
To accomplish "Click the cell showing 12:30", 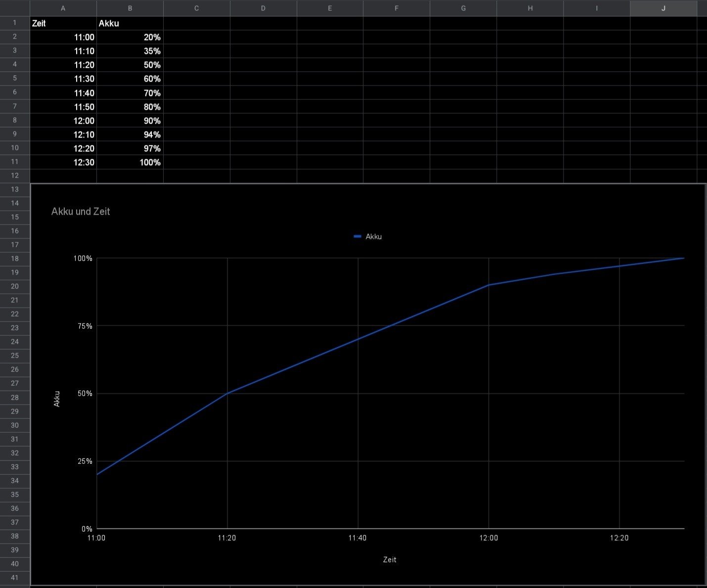I will tap(63, 162).
